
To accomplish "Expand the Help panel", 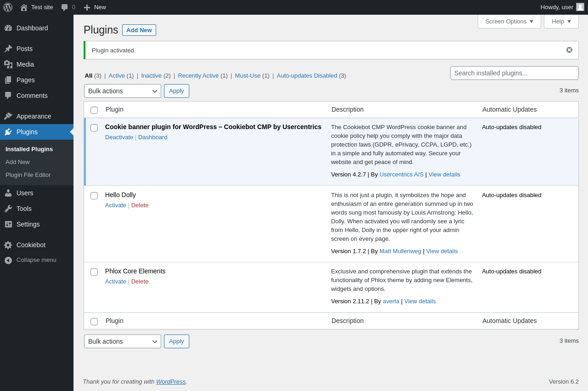I will tap(561, 21).
